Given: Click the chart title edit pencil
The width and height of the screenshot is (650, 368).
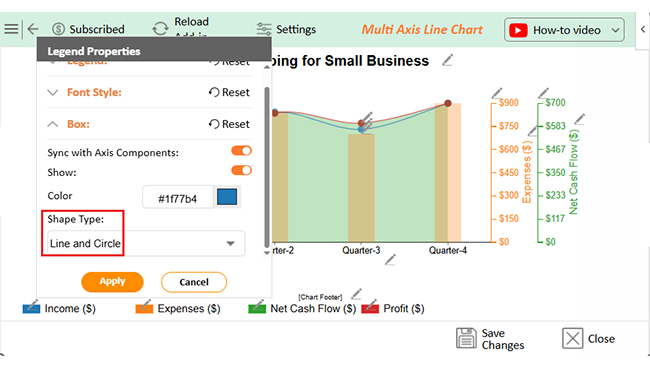Looking at the screenshot, I should [447, 61].
